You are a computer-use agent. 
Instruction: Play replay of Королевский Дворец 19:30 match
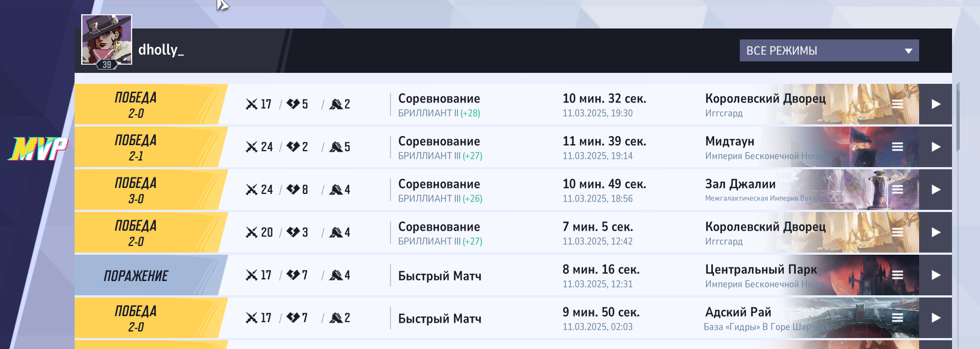pos(936,104)
